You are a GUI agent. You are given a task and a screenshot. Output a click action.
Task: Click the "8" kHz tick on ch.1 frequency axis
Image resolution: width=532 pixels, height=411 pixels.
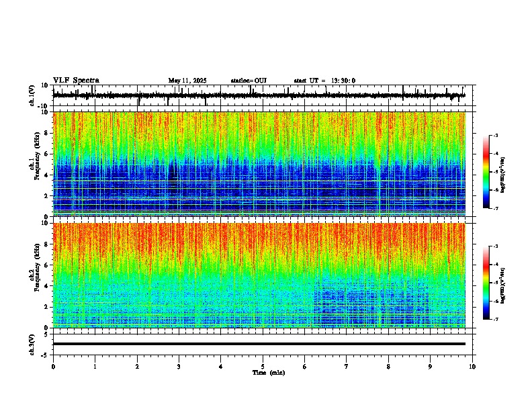[47, 133]
